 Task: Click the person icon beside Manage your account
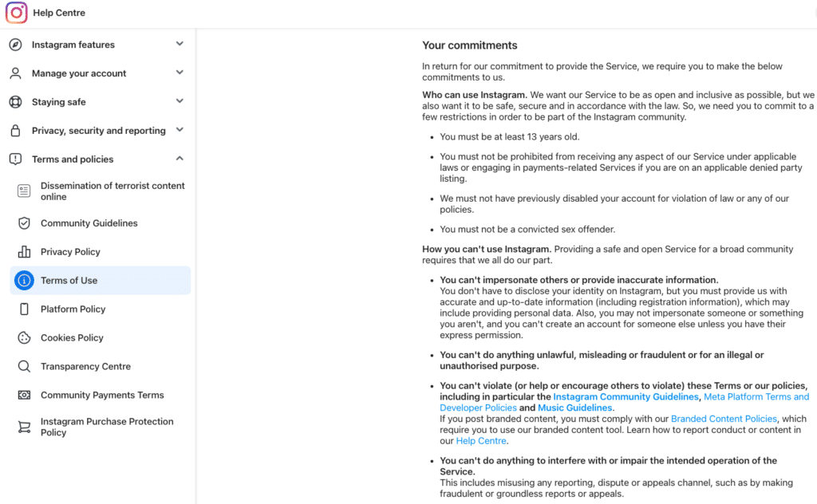coord(16,73)
